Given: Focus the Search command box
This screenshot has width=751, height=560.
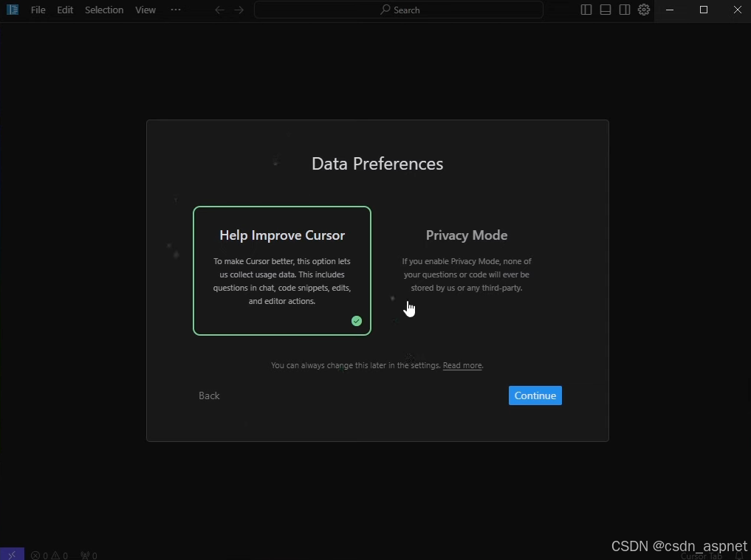Looking at the screenshot, I should pos(399,10).
